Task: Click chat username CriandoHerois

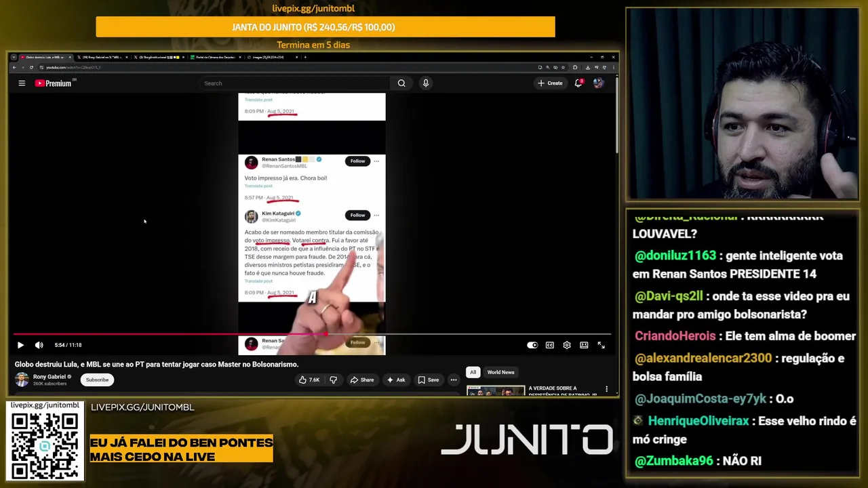Action: point(675,336)
